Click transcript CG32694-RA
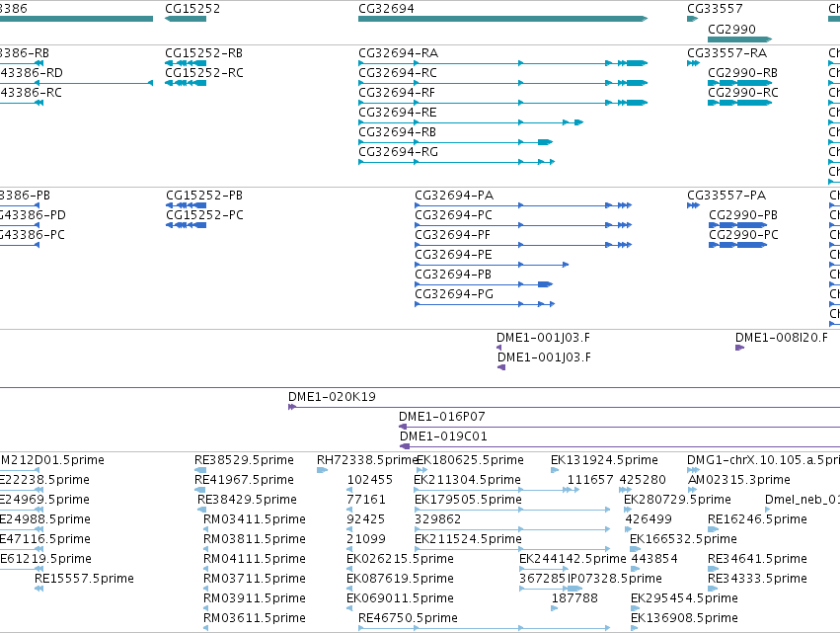840x633 pixels. 398,53
